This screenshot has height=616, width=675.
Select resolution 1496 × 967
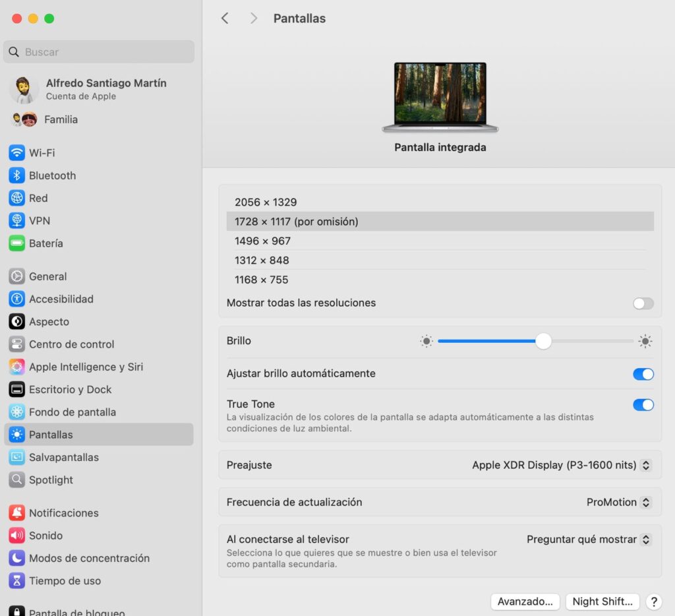(440, 241)
